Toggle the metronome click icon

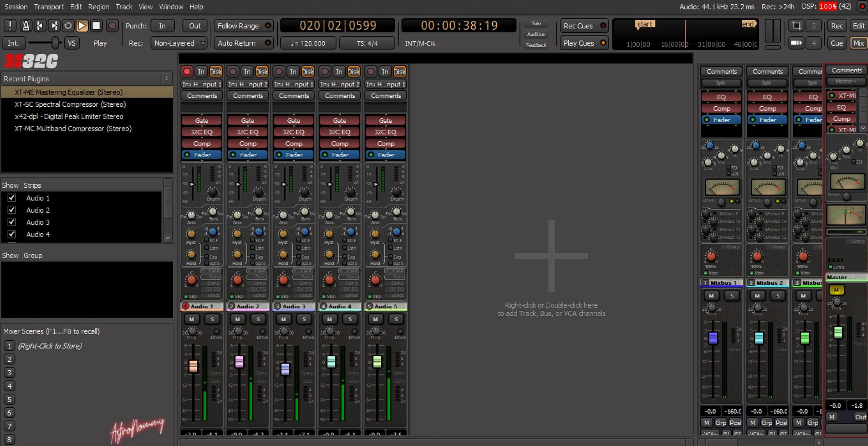(26, 26)
